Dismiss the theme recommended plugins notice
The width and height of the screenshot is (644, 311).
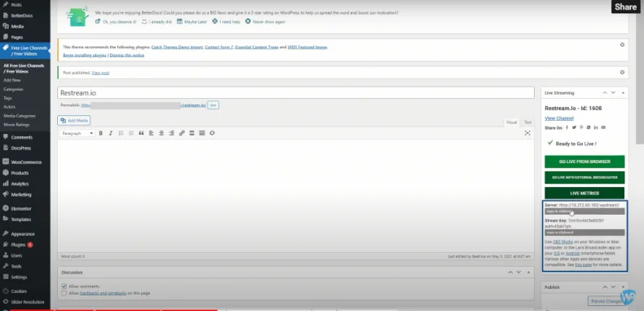[622, 44]
